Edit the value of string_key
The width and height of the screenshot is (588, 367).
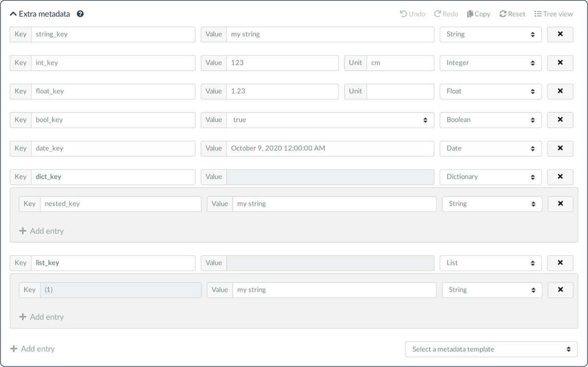[x=330, y=34]
